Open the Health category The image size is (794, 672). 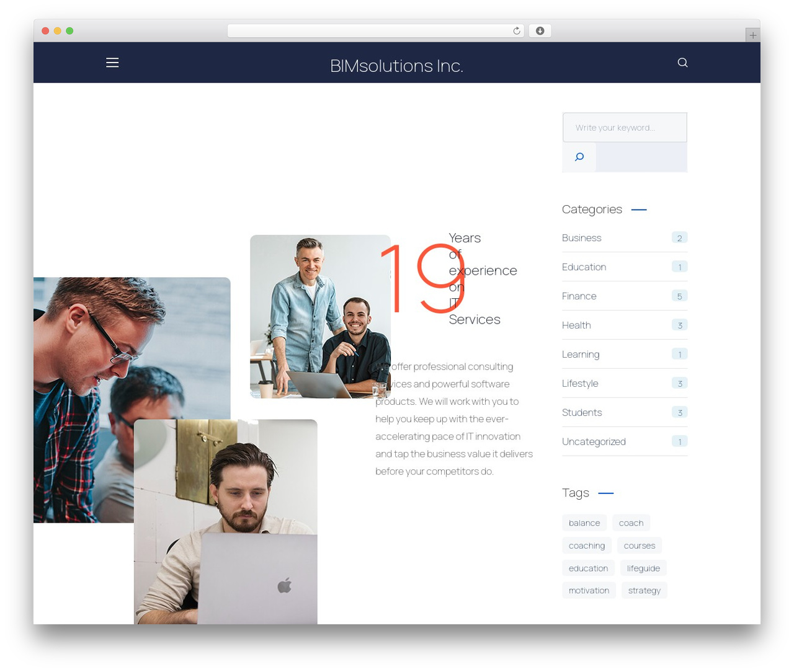tap(576, 325)
